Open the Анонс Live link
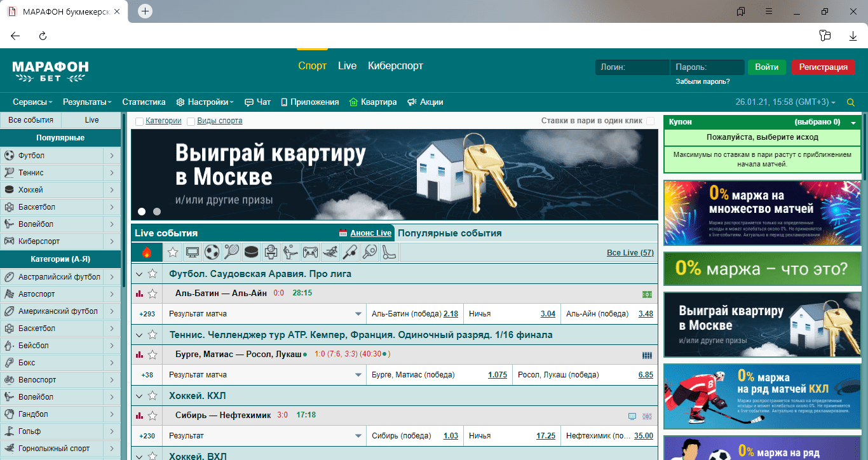868x460 pixels. (370, 233)
